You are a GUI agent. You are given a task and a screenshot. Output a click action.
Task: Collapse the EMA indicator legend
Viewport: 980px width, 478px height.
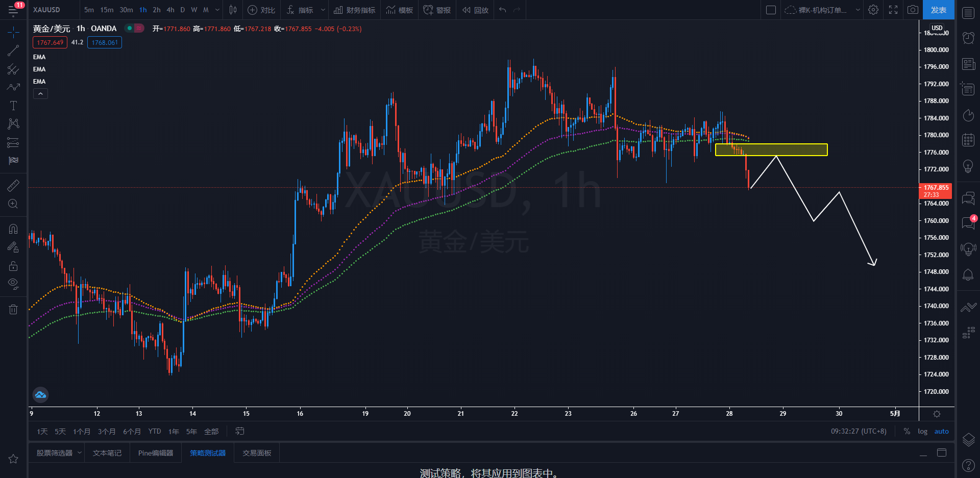coord(40,94)
